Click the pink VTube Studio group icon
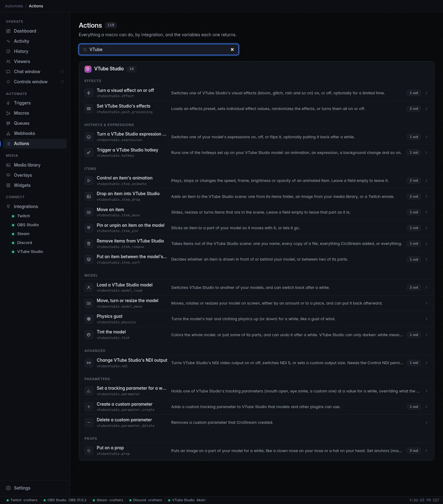443x504 pixels. pos(88,69)
